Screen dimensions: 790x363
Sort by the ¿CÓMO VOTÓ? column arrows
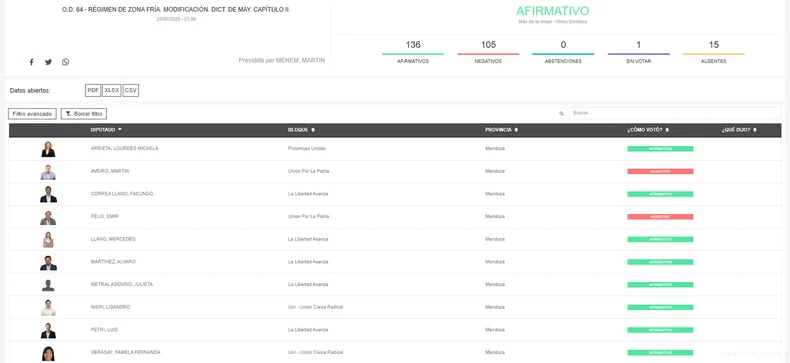pos(667,130)
